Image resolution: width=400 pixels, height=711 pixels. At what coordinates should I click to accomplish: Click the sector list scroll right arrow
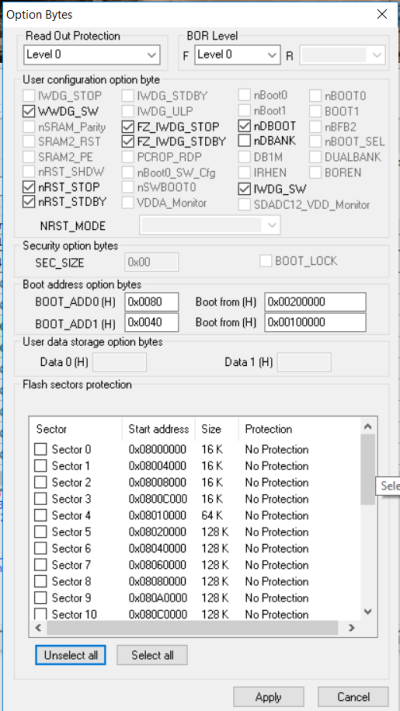(351, 628)
